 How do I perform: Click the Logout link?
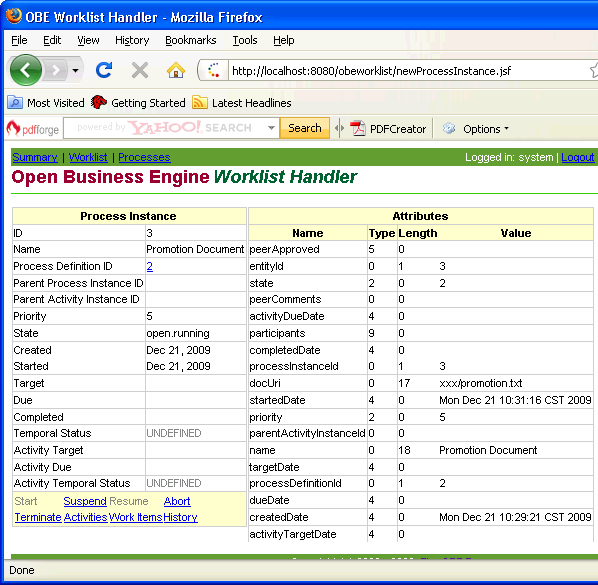(x=577, y=157)
